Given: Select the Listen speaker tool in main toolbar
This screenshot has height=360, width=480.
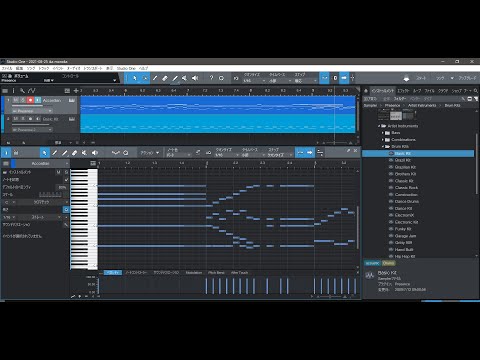Looking at the screenshot, I should 195,78.
